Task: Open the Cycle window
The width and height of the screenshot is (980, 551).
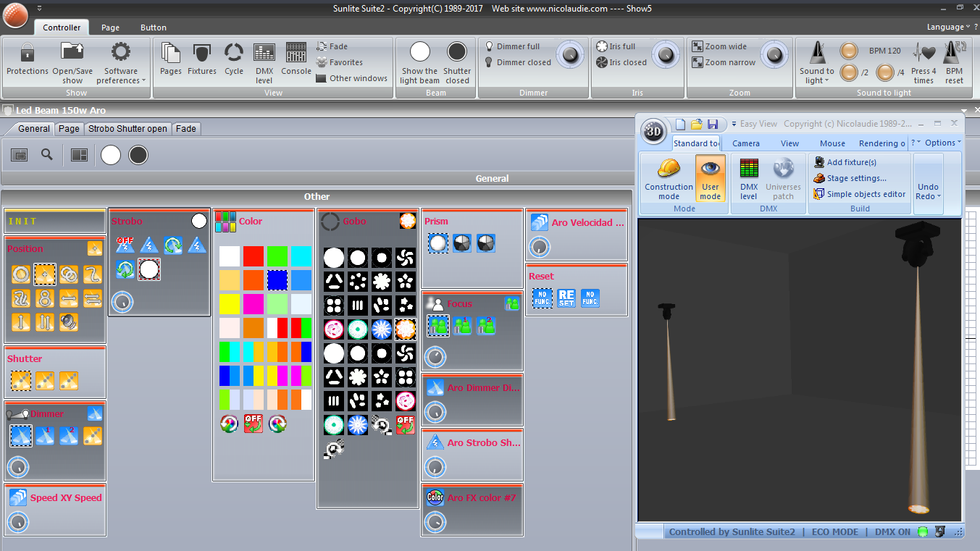Action: pos(234,59)
